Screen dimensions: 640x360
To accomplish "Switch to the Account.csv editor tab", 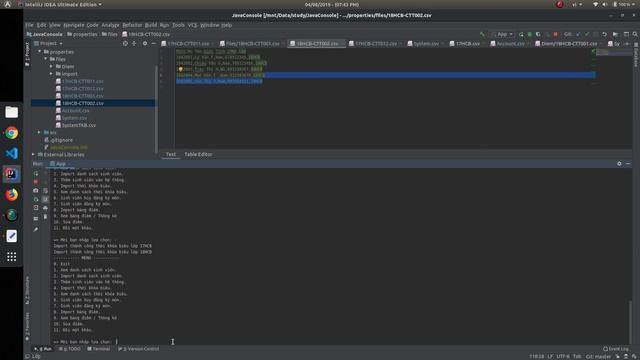I will tap(510, 44).
